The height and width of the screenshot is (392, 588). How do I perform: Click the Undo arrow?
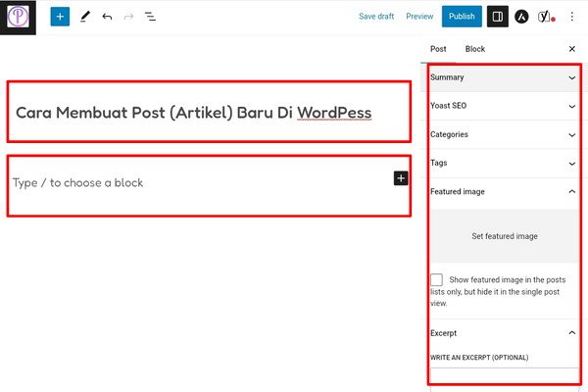(107, 17)
